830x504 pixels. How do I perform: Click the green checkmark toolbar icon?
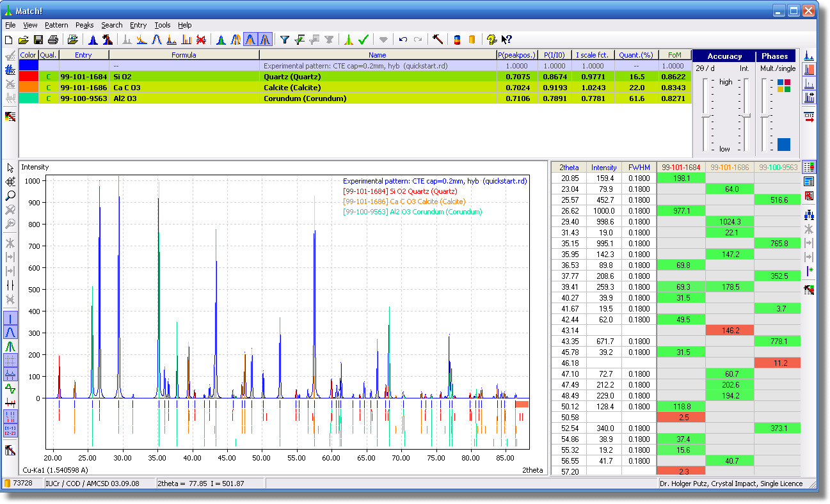(x=363, y=40)
